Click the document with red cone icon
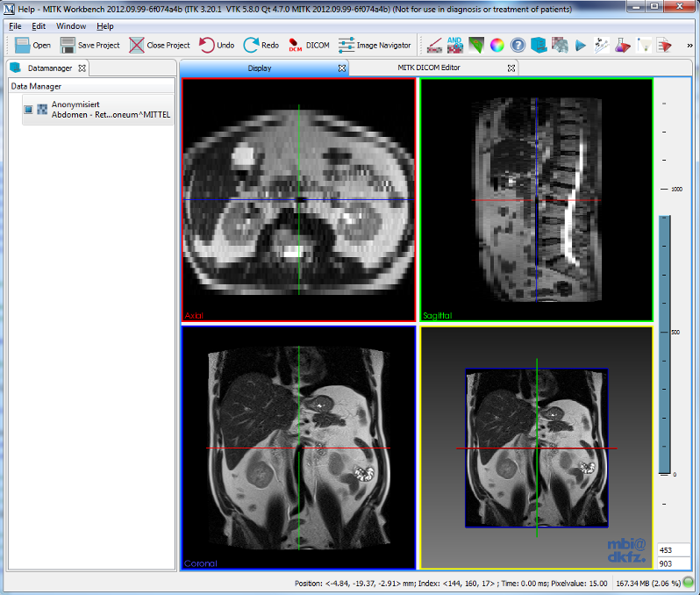 664,45
